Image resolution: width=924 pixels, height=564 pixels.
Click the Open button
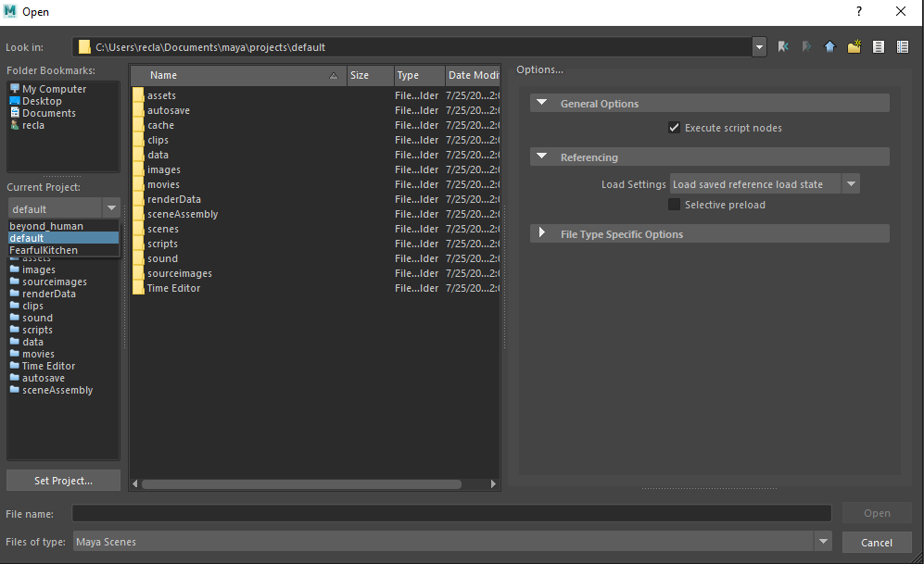click(x=877, y=513)
